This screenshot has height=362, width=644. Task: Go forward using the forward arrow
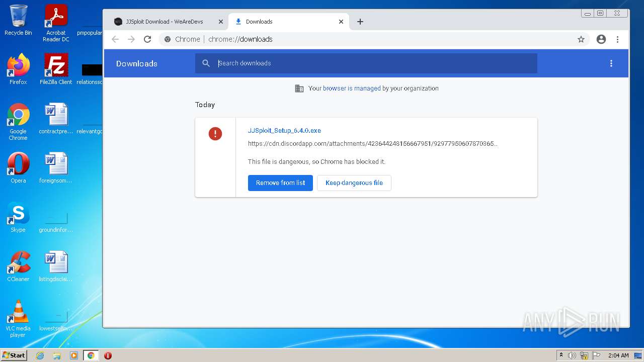tap(131, 39)
